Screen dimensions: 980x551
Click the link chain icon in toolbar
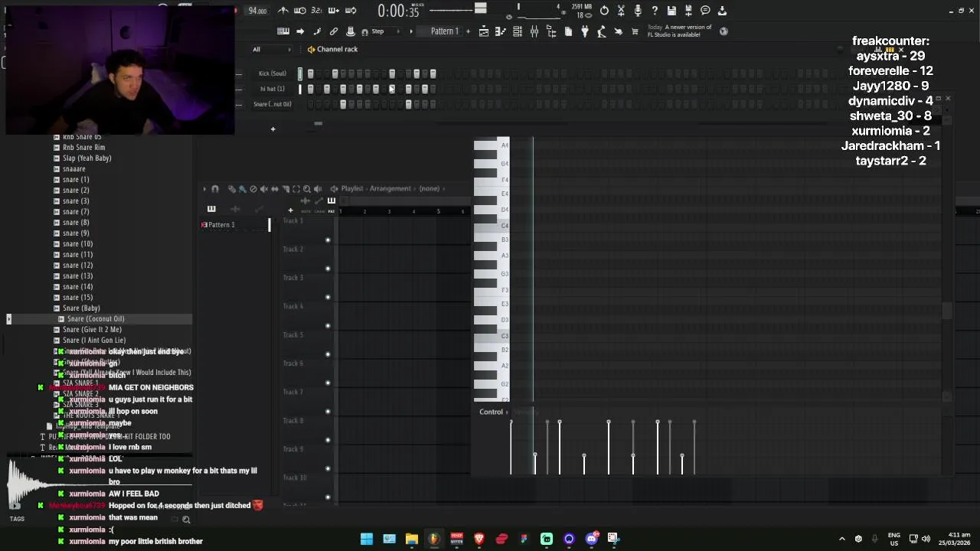(333, 31)
